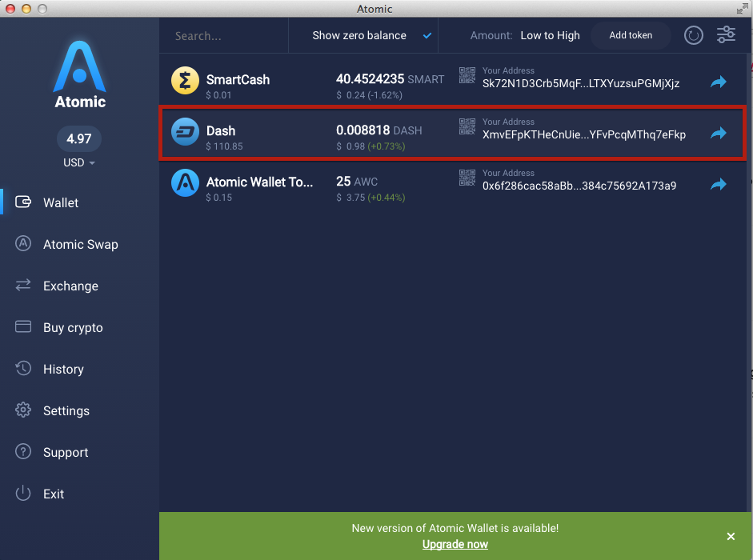Image resolution: width=753 pixels, height=560 pixels.
Task: Click the Dash coin icon
Action: point(185,131)
